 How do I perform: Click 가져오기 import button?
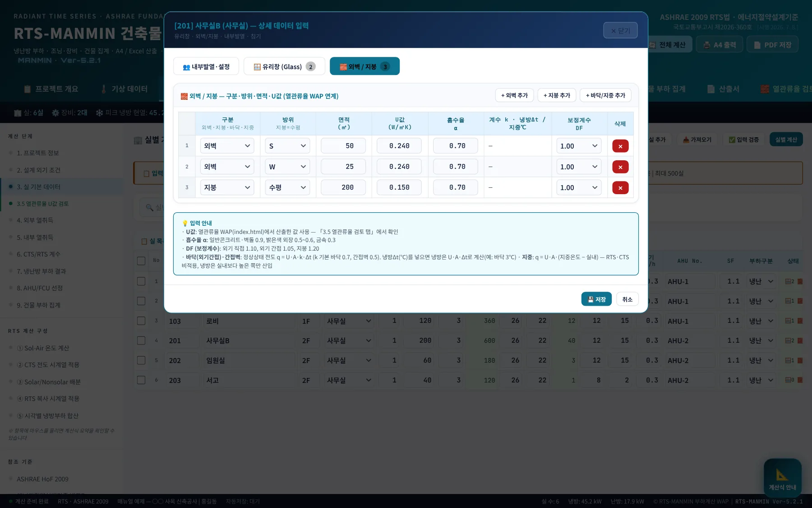coord(697,140)
